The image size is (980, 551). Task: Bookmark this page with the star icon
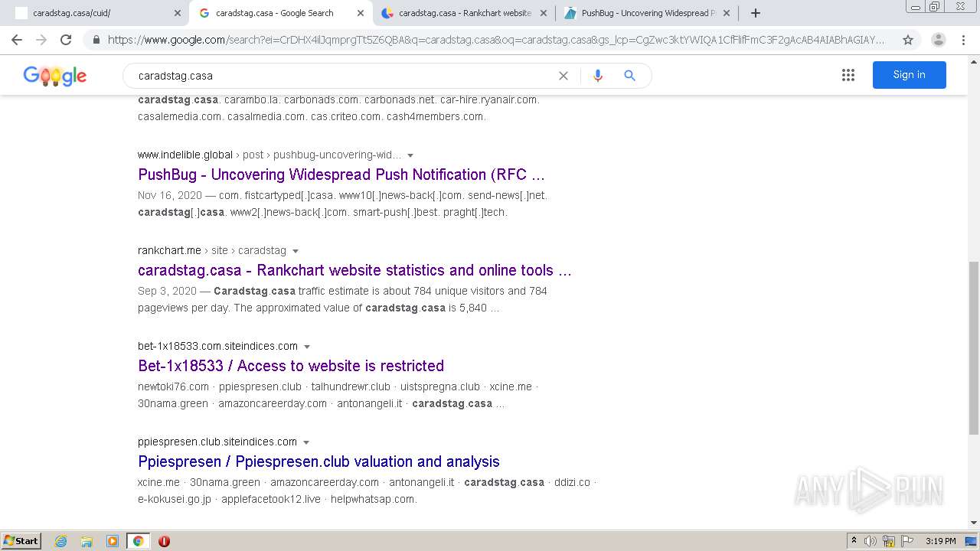tap(908, 40)
